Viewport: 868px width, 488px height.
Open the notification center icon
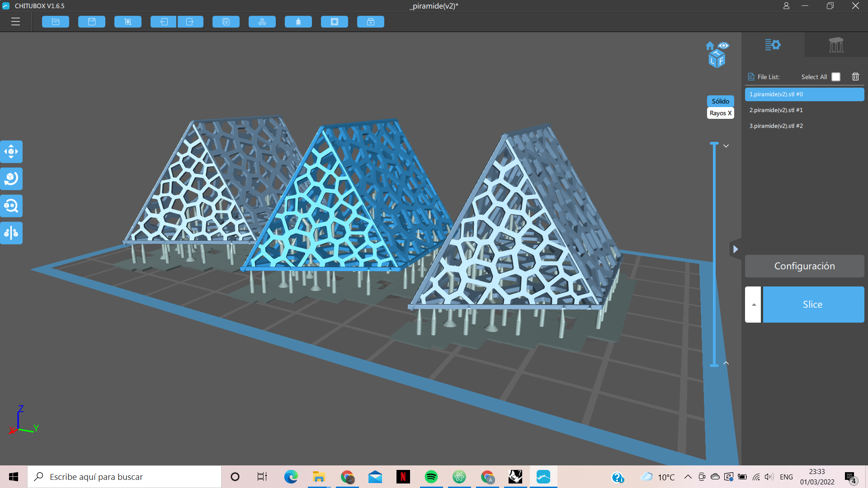click(x=850, y=477)
